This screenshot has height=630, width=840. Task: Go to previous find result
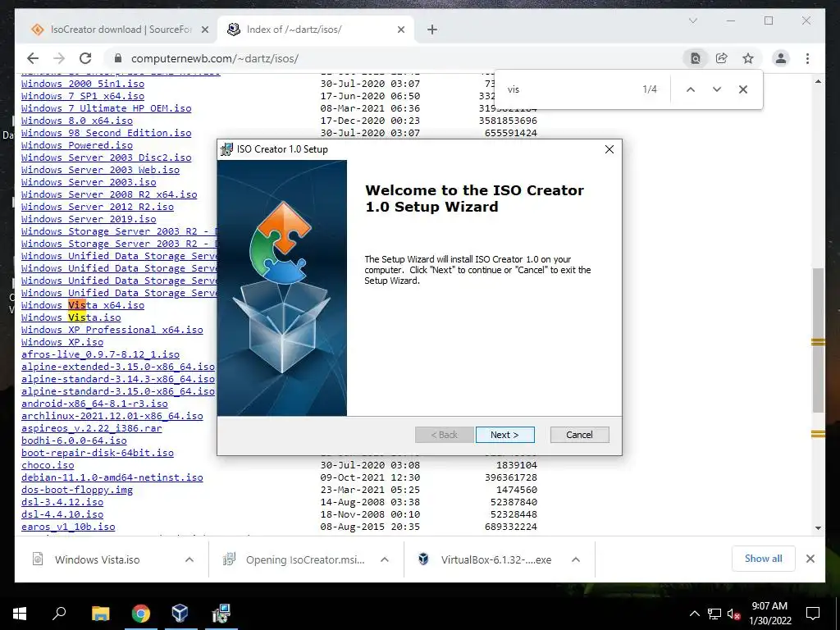[x=691, y=89]
